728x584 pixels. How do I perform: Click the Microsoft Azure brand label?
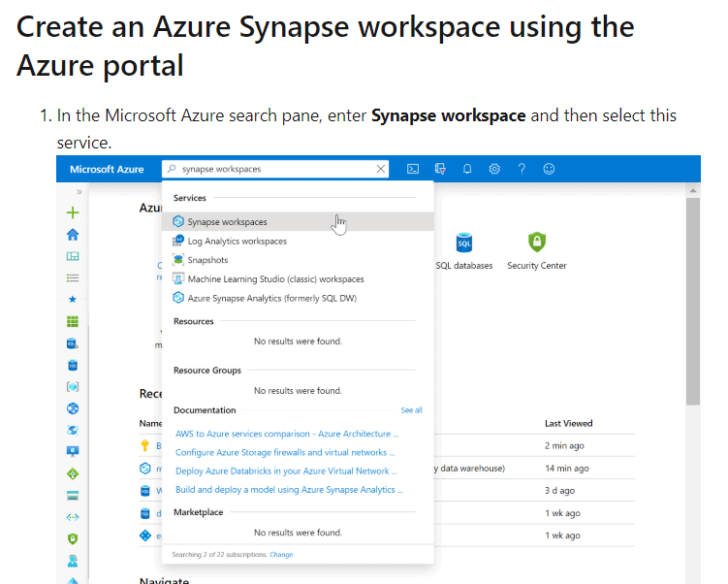[x=107, y=169]
